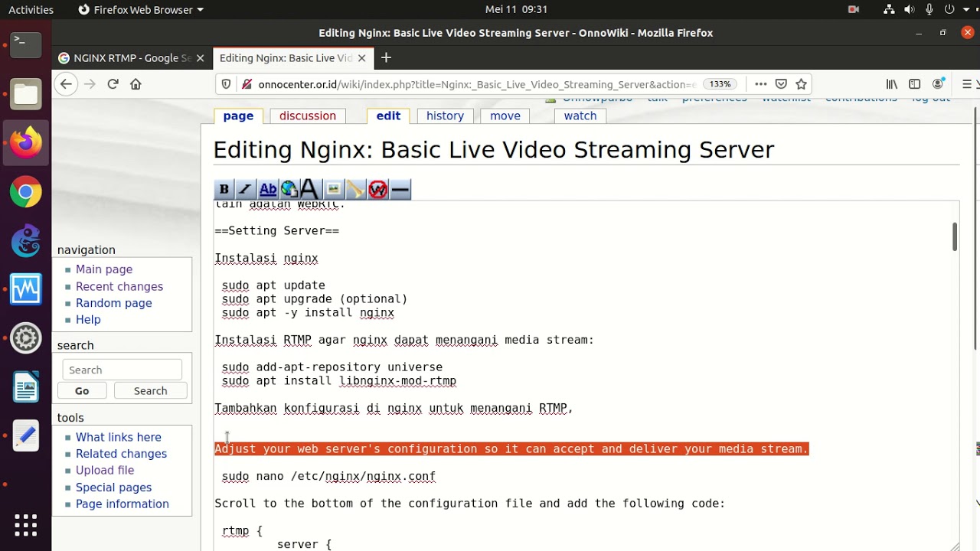Open Settings gear in dock

click(x=25, y=338)
